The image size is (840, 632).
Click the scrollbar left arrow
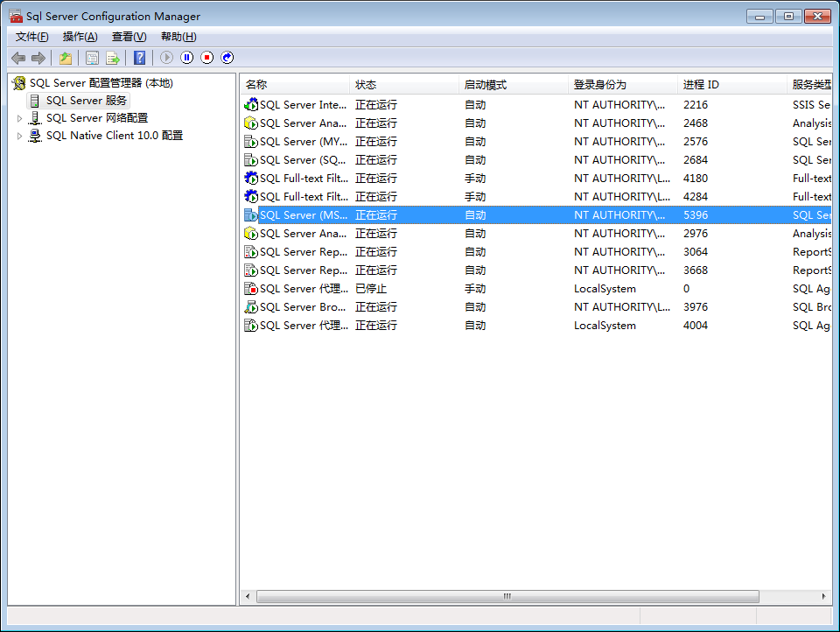pos(248,597)
